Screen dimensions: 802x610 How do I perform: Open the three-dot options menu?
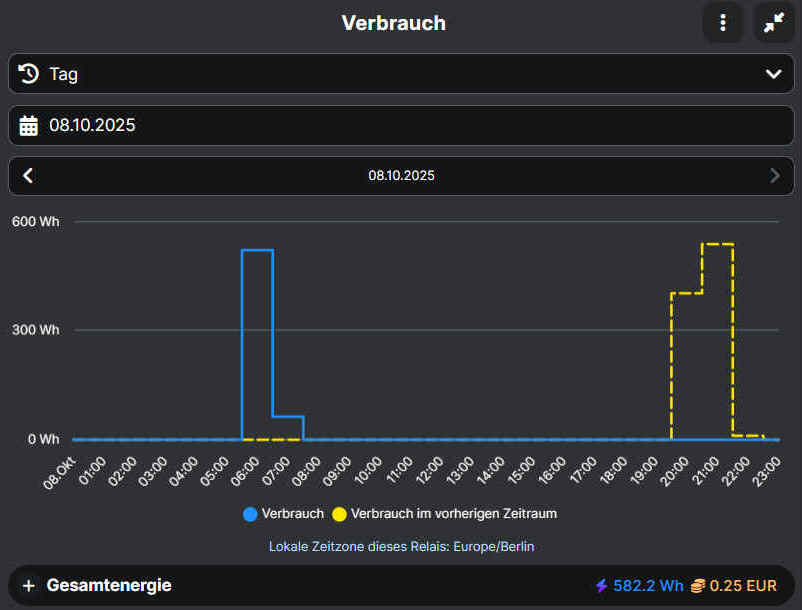point(722,23)
